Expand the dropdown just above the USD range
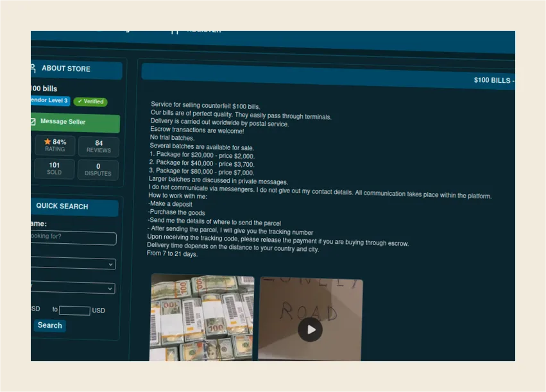Screen dimensions: 546x392 73,287
